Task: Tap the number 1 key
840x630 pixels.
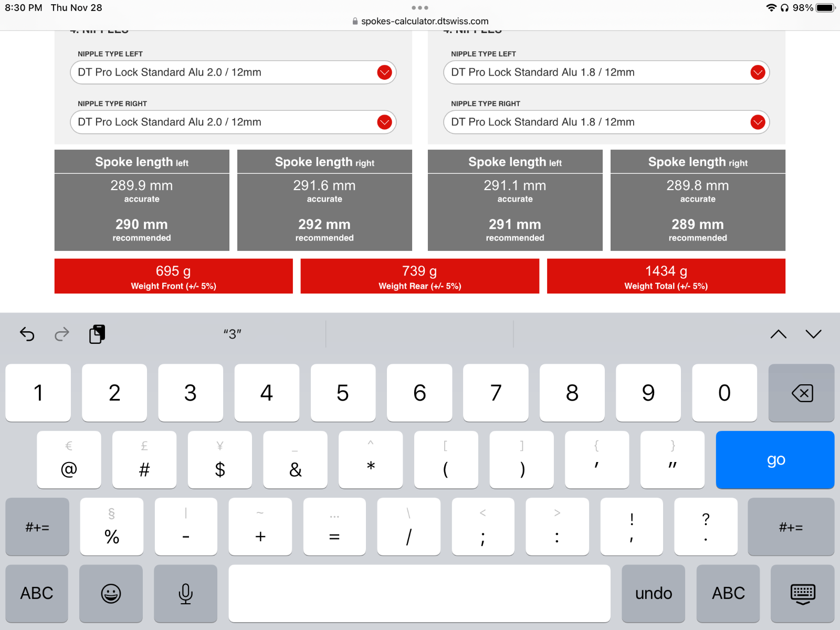Action: [38, 393]
